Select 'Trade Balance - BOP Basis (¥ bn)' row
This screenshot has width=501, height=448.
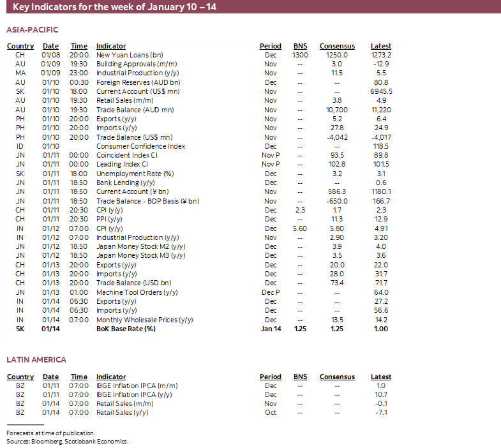(147, 201)
